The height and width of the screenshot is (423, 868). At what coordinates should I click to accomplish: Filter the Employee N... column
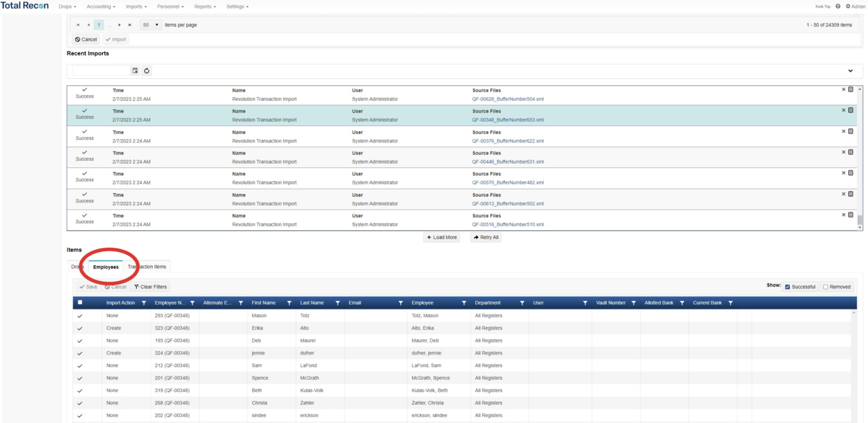click(x=192, y=303)
